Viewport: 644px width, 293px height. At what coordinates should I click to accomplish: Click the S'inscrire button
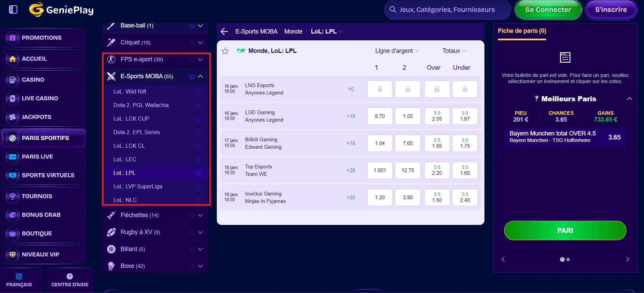(611, 10)
